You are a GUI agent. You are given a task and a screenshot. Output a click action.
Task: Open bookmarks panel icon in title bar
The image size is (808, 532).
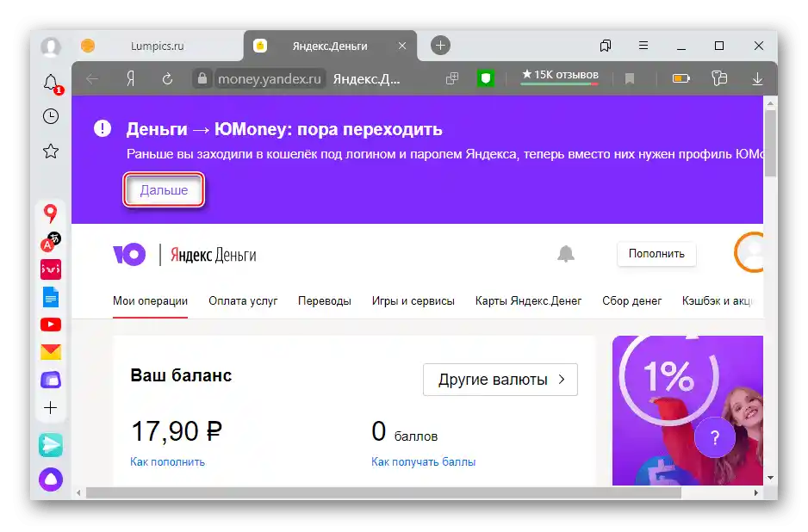pyautogui.click(x=606, y=46)
